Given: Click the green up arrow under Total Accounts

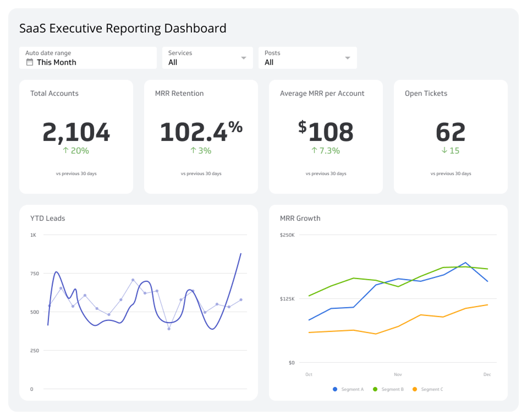Looking at the screenshot, I should [x=66, y=150].
